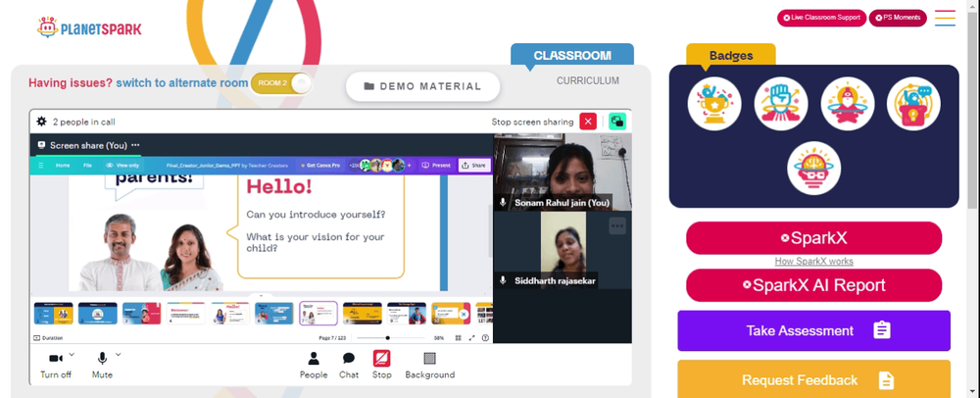Click the red Stop screen sharing X
Image resolution: width=980 pixels, height=398 pixels.
(x=588, y=122)
